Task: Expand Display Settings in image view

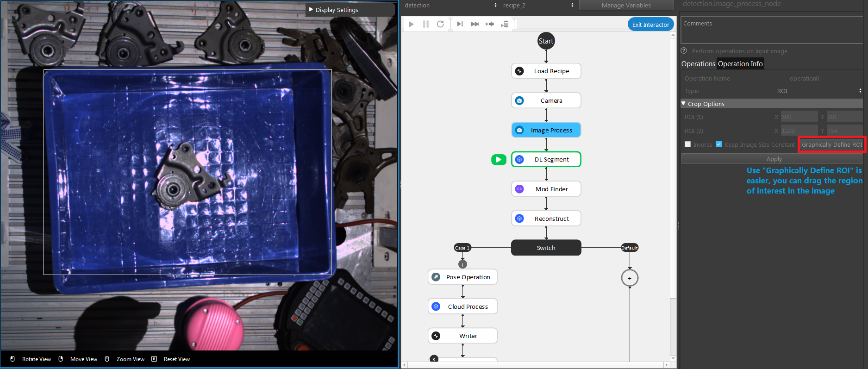Action: pos(350,10)
